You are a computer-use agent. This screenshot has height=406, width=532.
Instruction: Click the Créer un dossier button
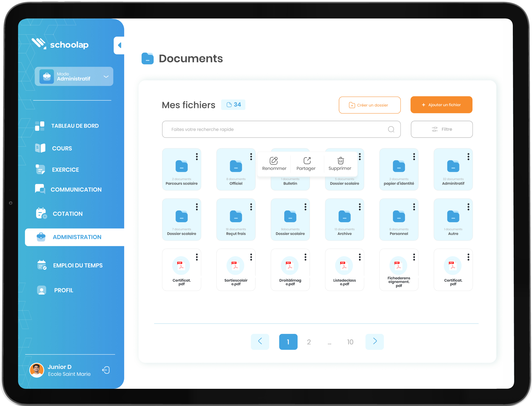(369, 105)
